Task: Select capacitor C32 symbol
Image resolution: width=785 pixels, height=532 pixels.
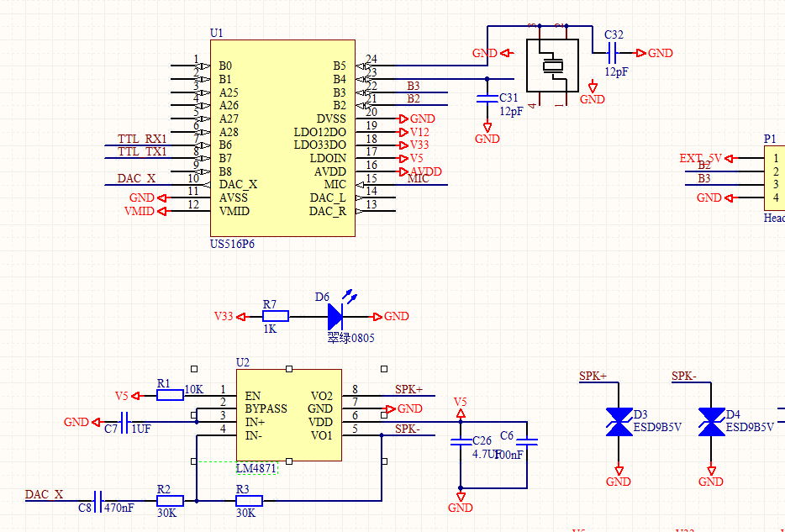Action: 613,53
